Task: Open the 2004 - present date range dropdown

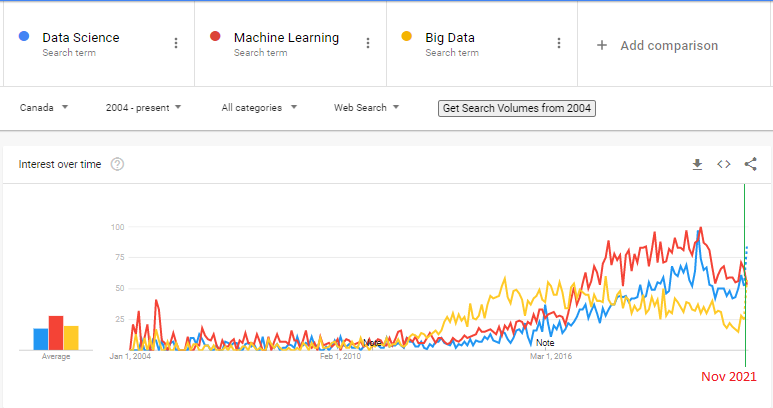Action: [143, 107]
